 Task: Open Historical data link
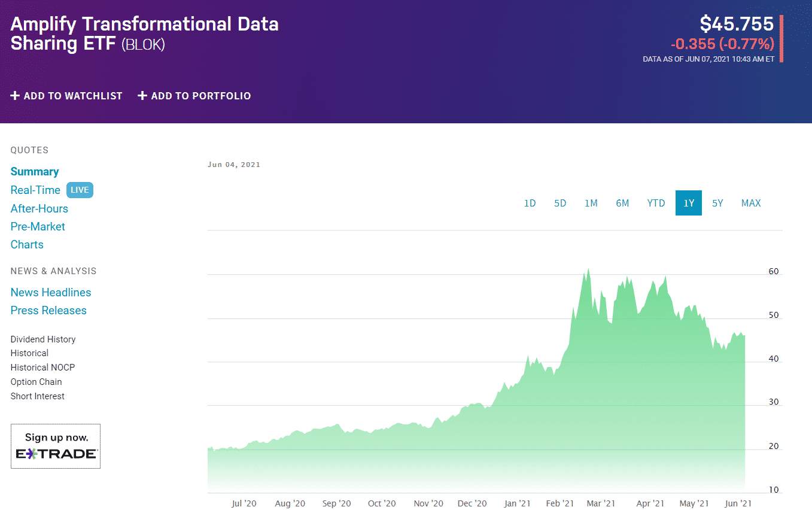(x=29, y=353)
